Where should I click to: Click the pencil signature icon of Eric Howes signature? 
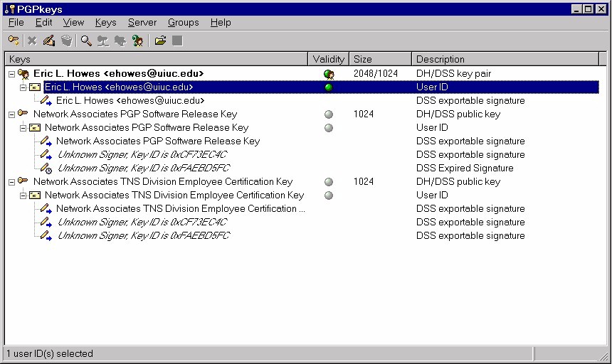coord(46,100)
